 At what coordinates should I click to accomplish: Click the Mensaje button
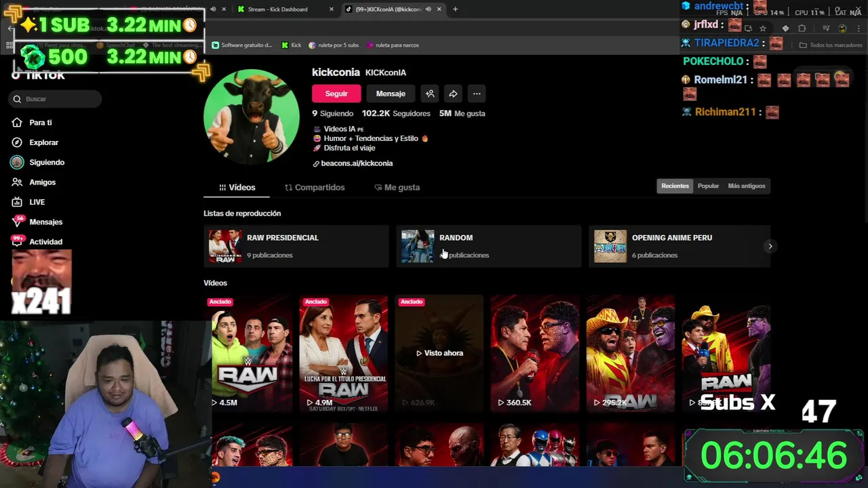click(x=391, y=94)
